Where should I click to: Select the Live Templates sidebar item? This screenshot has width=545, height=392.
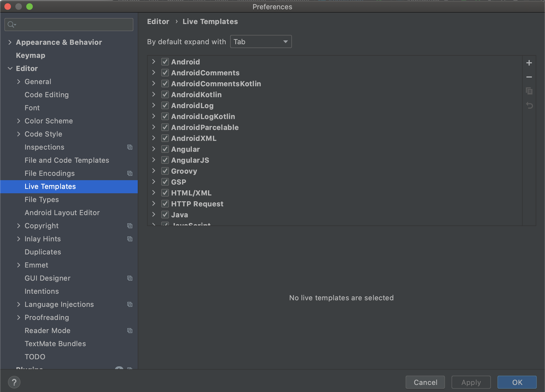point(69,186)
